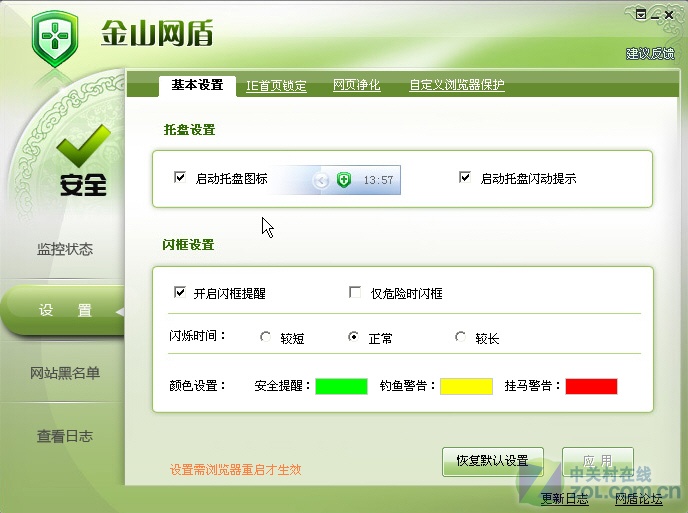
Task: Change the red 挂马警告 color swatch
Action: (x=591, y=386)
